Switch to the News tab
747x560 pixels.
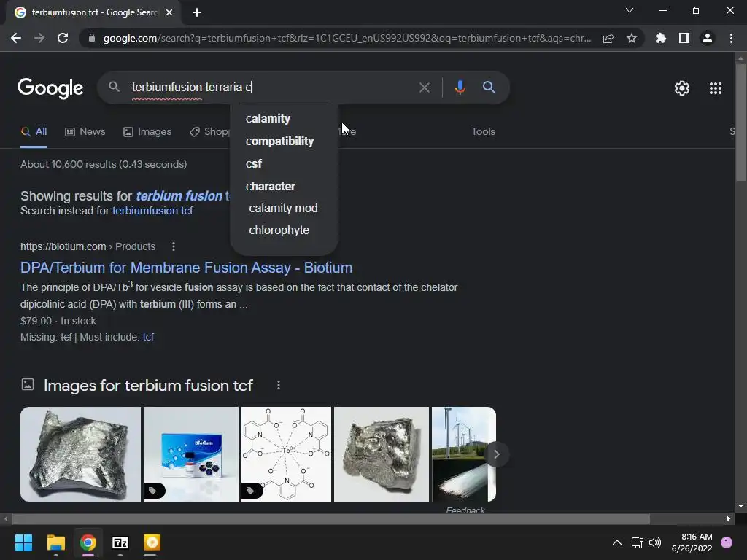point(85,132)
